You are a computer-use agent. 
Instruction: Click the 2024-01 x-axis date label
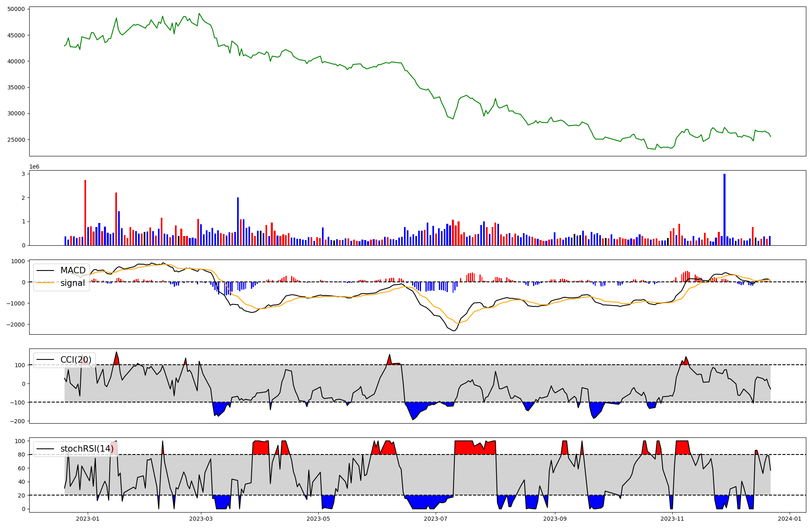click(x=790, y=519)
